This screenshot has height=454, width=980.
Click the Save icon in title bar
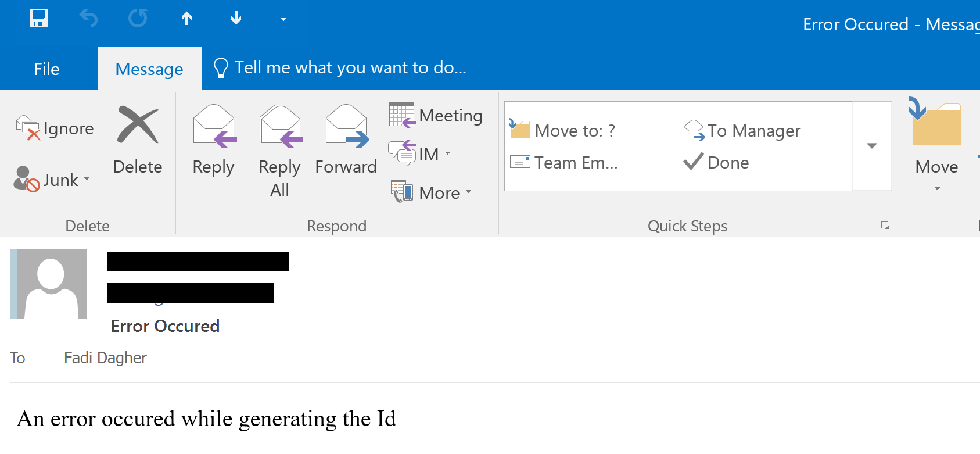(x=38, y=18)
